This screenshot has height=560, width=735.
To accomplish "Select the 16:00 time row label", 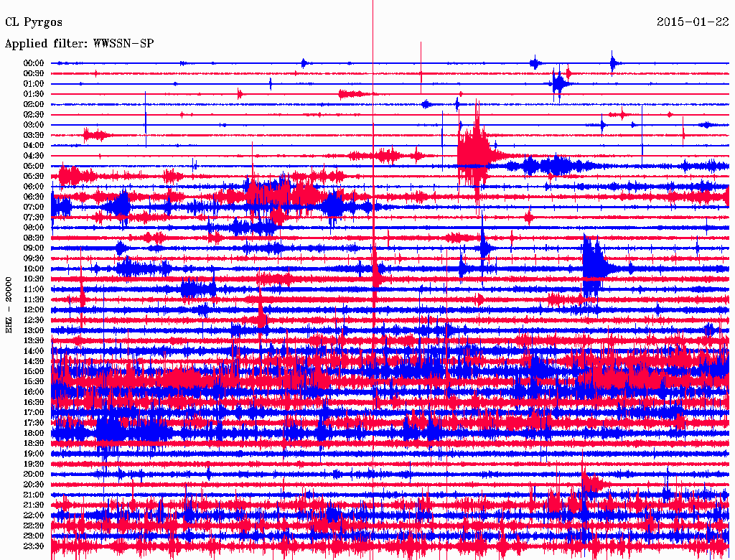I will pos(34,392).
